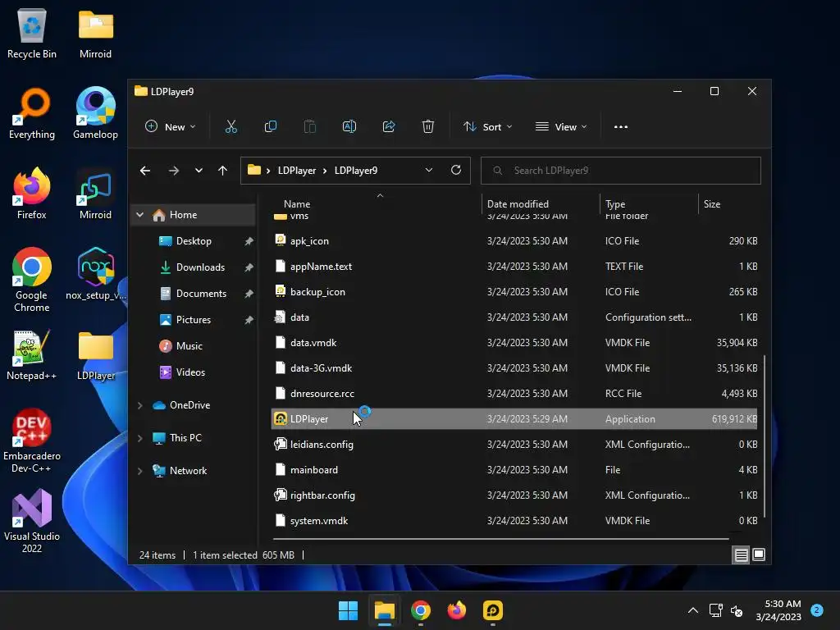Sort by Name column header

click(297, 204)
